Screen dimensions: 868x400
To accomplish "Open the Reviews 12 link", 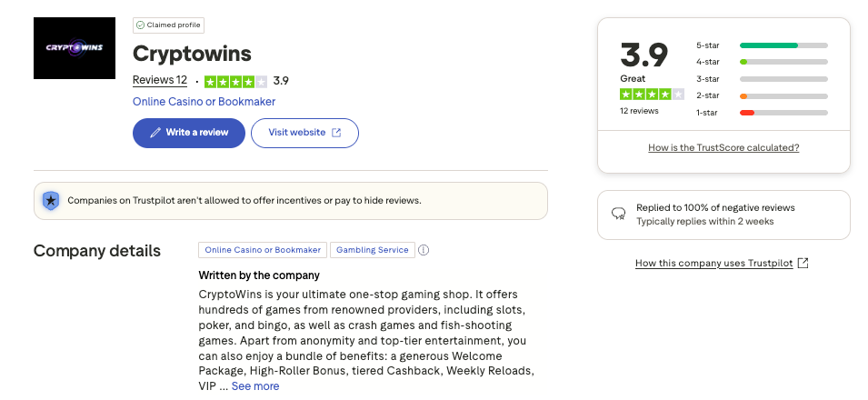I will tap(160, 80).
